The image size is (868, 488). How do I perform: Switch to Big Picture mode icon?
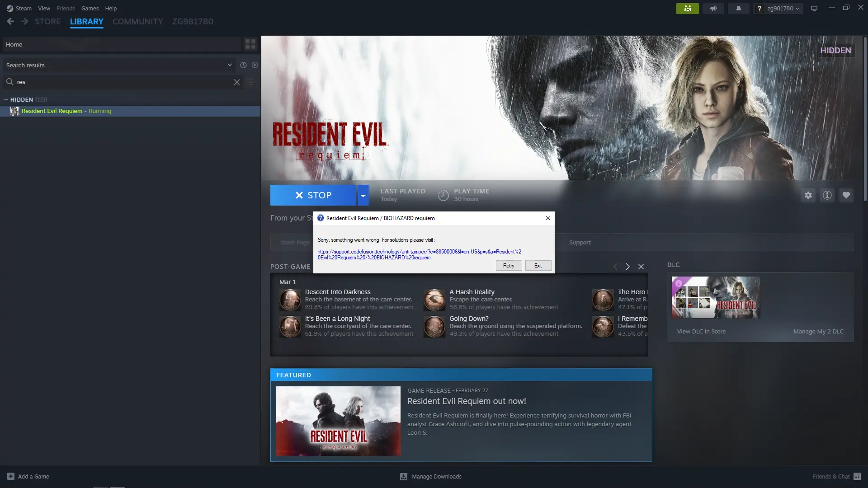click(x=814, y=8)
